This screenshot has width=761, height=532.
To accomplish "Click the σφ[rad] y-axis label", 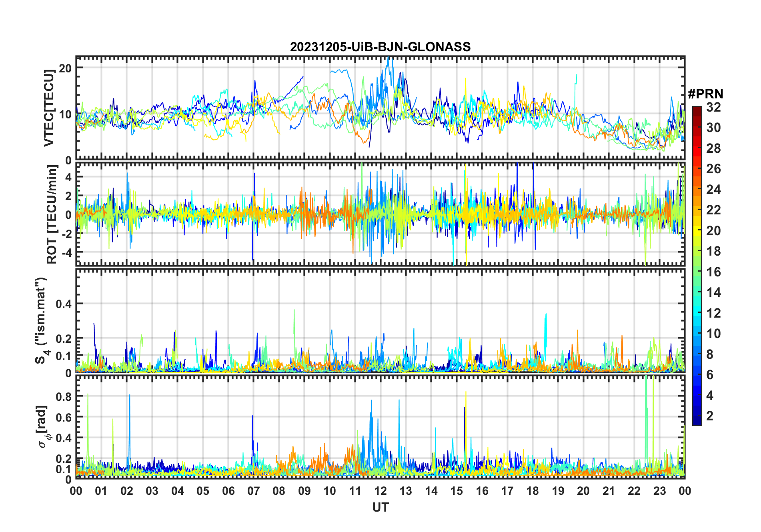I will (43, 427).
